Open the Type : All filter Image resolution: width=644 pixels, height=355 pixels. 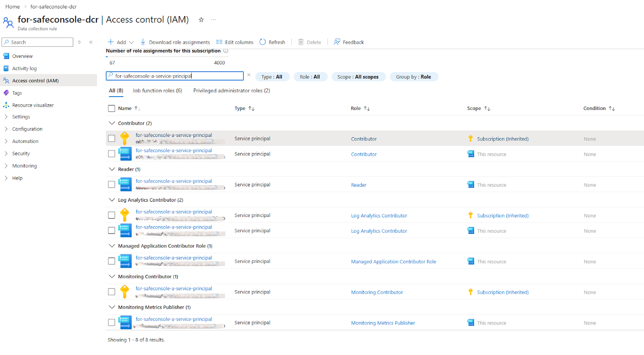272,77
